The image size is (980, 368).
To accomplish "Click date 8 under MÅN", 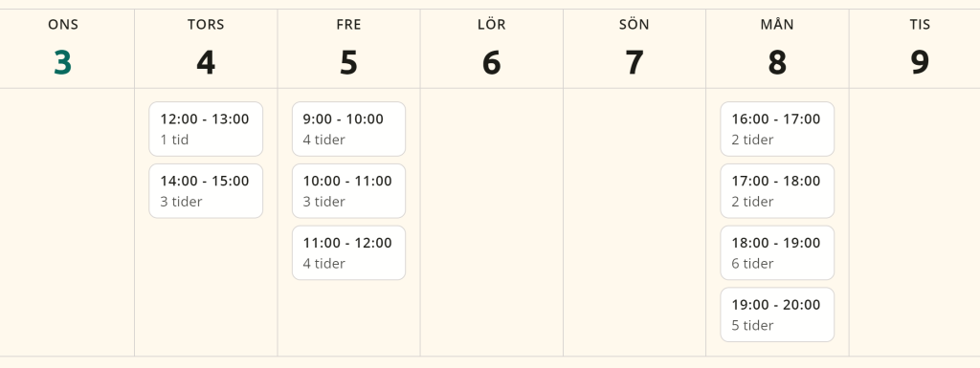I will [777, 62].
